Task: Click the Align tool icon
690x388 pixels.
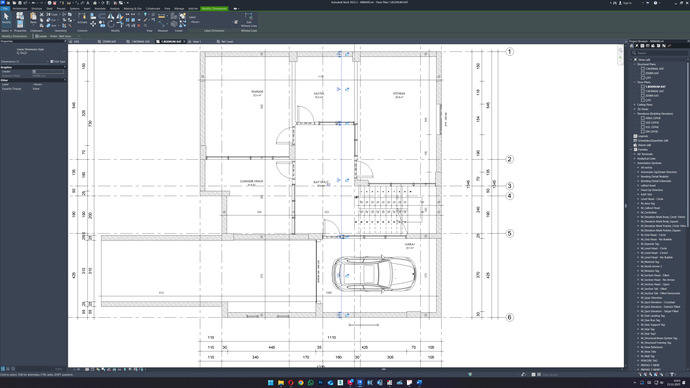Action: (x=93, y=17)
